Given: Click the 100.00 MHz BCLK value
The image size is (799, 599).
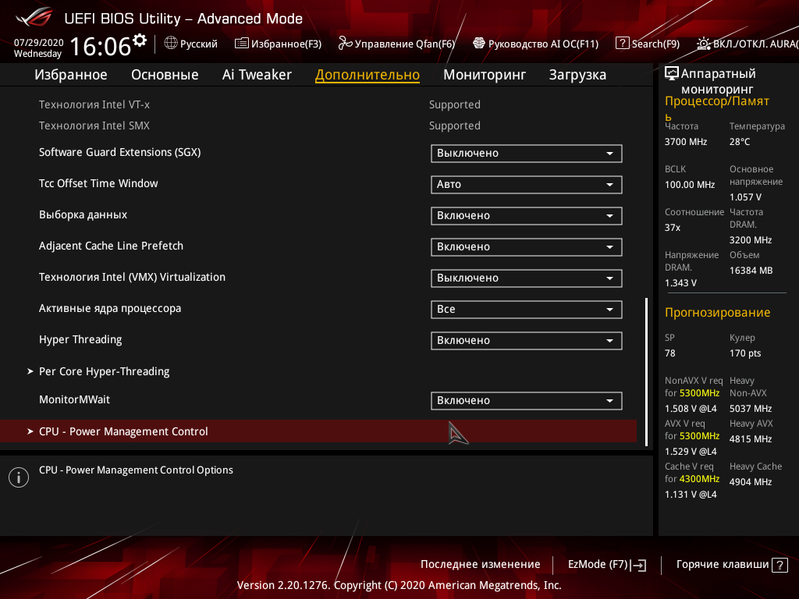Looking at the screenshot, I should point(689,184).
